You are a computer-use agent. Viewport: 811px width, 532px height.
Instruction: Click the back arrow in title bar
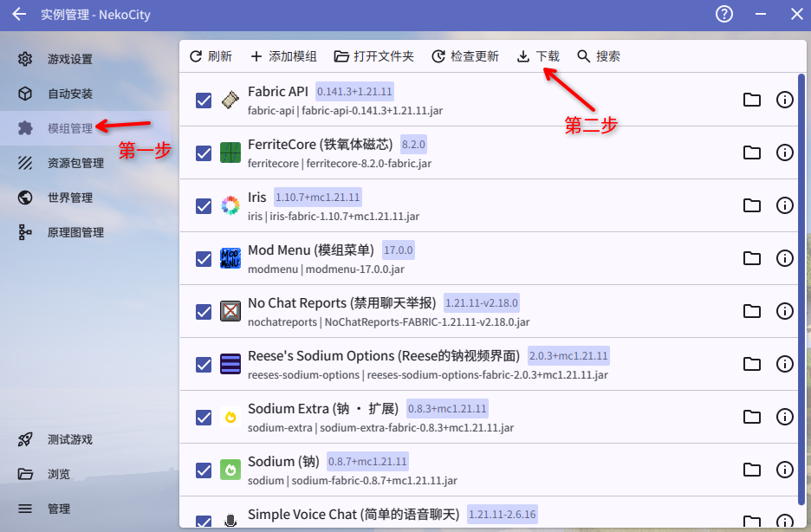19,15
